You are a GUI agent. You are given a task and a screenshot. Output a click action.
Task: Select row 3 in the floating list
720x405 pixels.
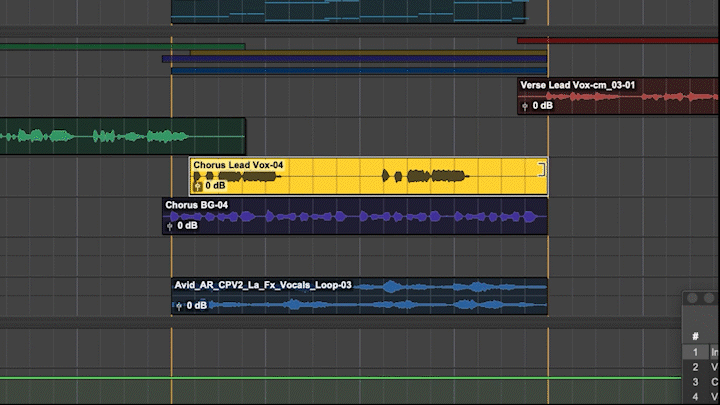[x=700, y=383]
